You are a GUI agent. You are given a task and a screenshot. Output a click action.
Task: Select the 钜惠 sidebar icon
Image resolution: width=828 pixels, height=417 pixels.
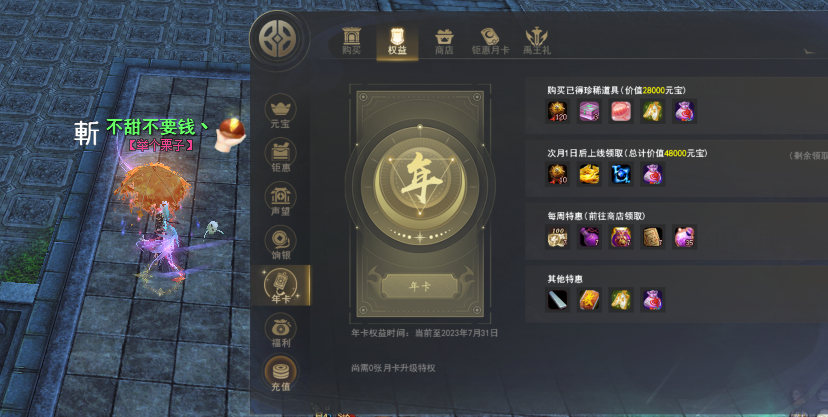click(280, 156)
